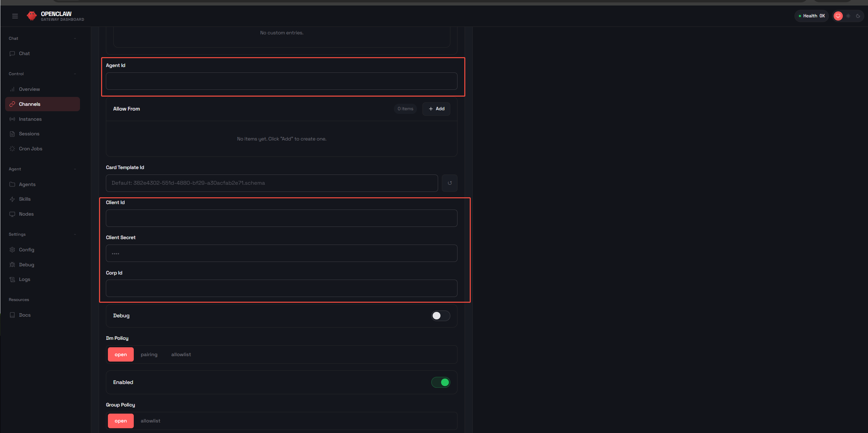Screen dimensions: 868x433
Task: Toggle the Debug switch on
Action: click(440, 316)
